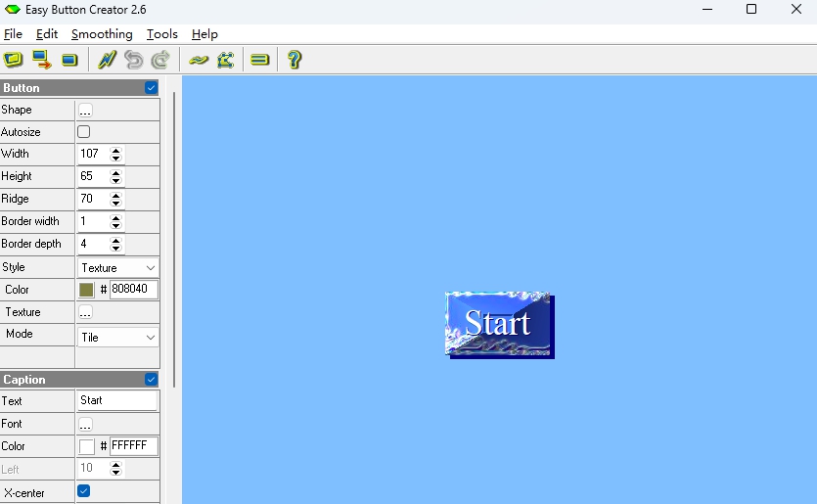This screenshot has height=504, width=817.
Task: Click the caption Text field containing Start
Action: [117, 401]
